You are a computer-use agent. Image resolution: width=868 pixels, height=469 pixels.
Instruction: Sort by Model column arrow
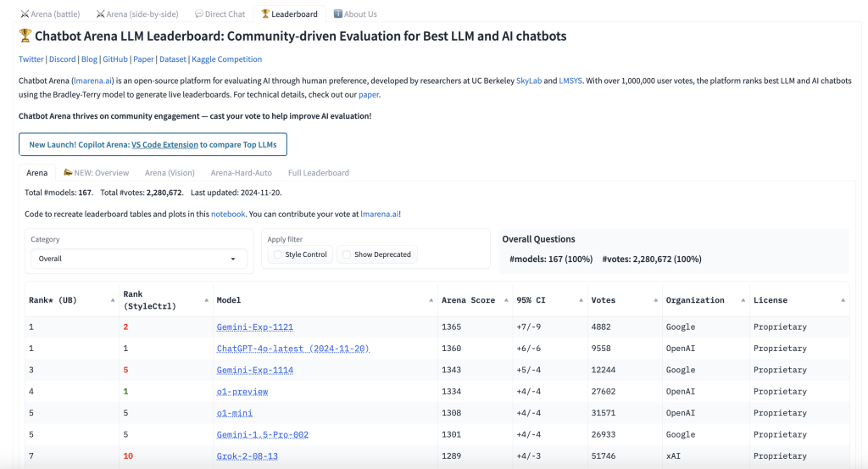[x=431, y=300]
